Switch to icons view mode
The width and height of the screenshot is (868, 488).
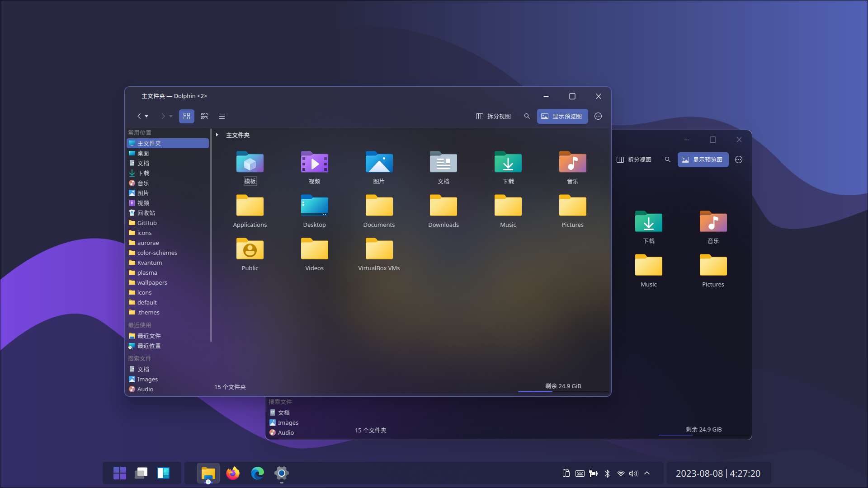point(187,116)
